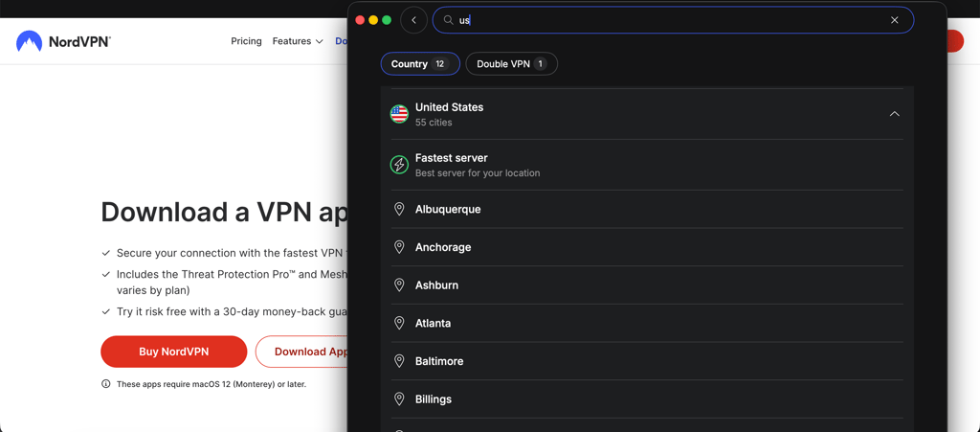Minimize the NordVPN app window

pyautogui.click(x=373, y=20)
